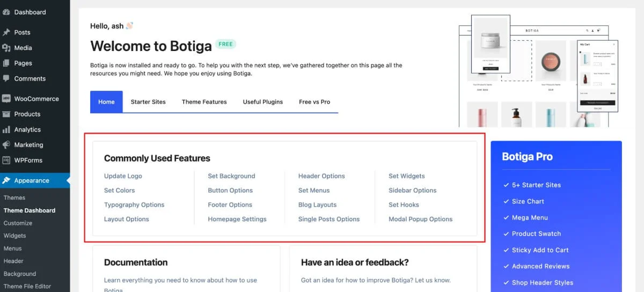Click the Appearance paintbrush icon
The width and height of the screenshot is (644, 292).
(x=6, y=180)
